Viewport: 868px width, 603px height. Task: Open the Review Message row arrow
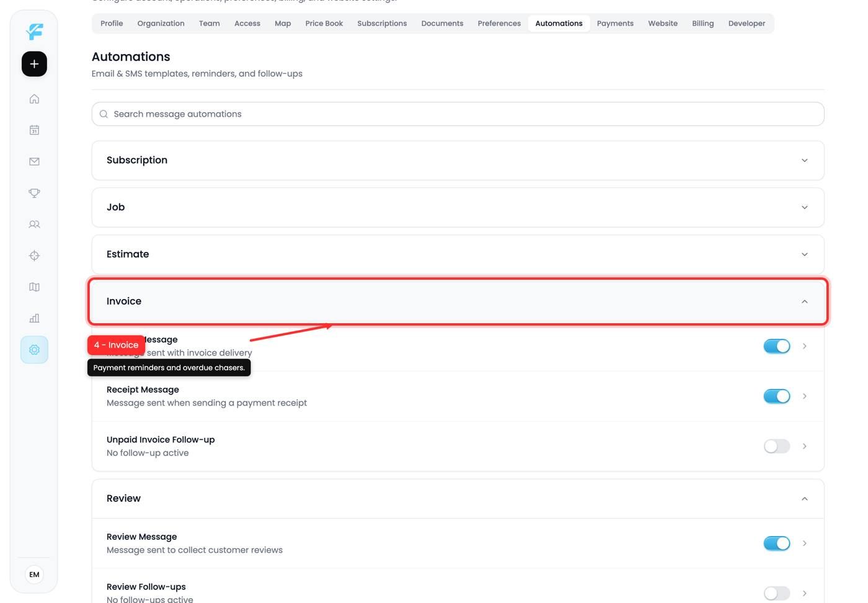tap(804, 543)
